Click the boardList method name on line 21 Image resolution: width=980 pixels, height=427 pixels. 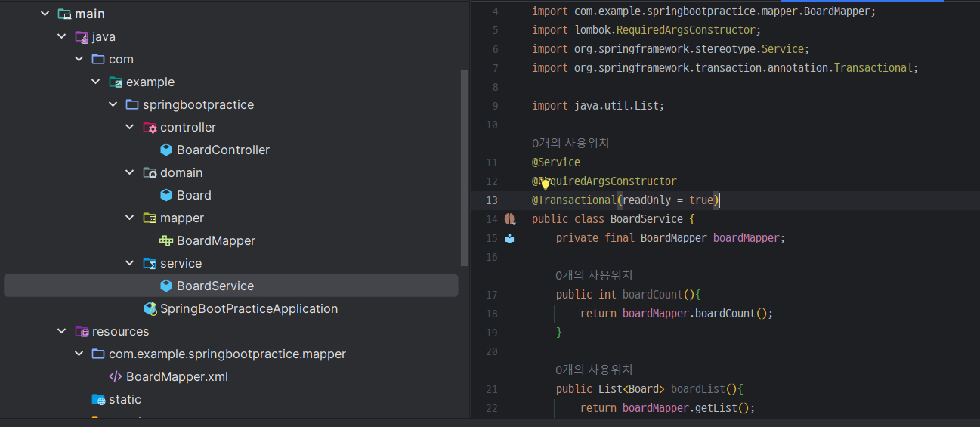(x=697, y=389)
